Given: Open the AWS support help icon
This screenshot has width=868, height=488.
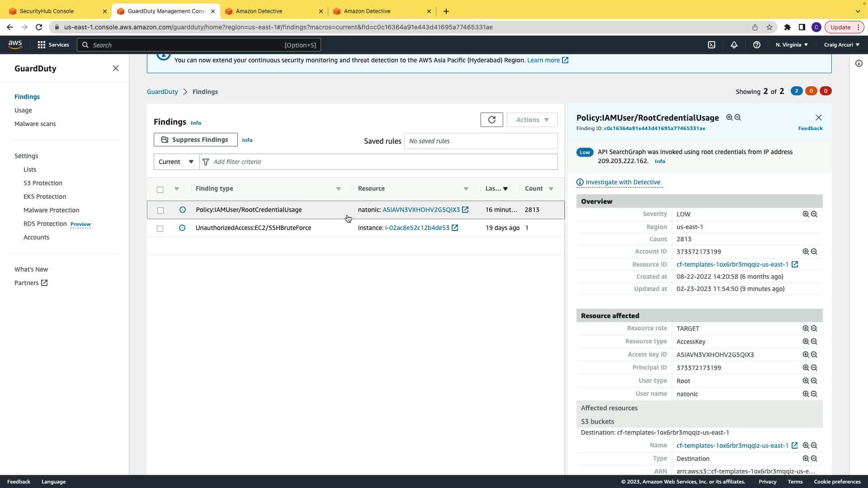Looking at the screenshot, I should 756,45.
